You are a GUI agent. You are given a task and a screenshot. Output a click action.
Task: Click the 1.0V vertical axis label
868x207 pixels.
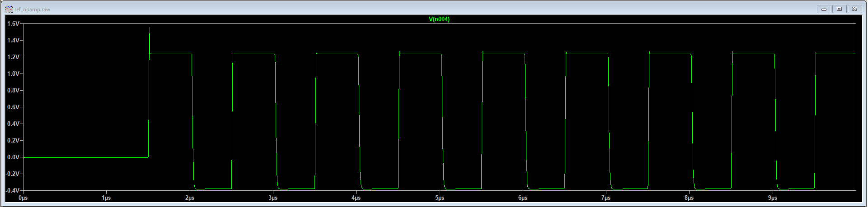click(13, 74)
